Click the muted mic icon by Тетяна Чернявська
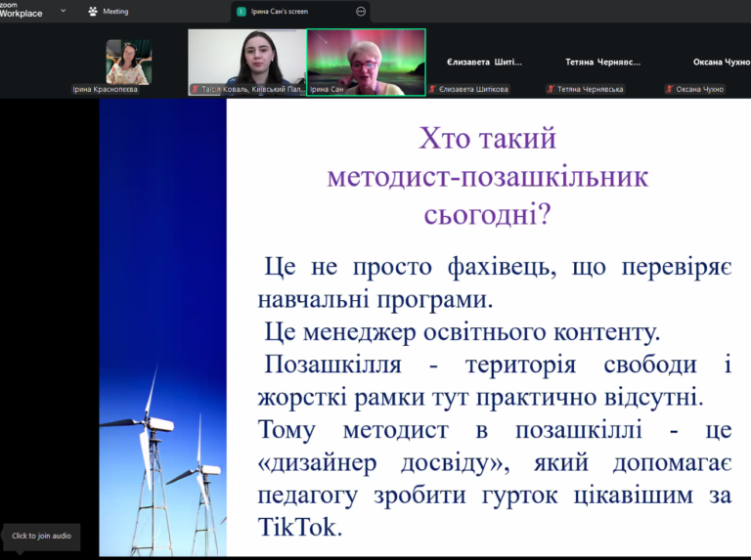 (x=552, y=89)
